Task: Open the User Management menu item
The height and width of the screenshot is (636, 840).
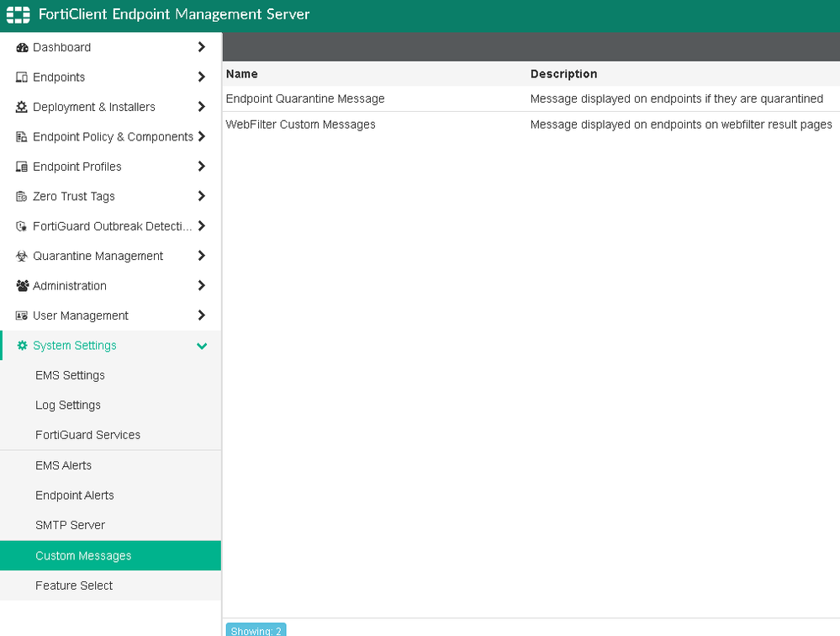Action: (110, 315)
